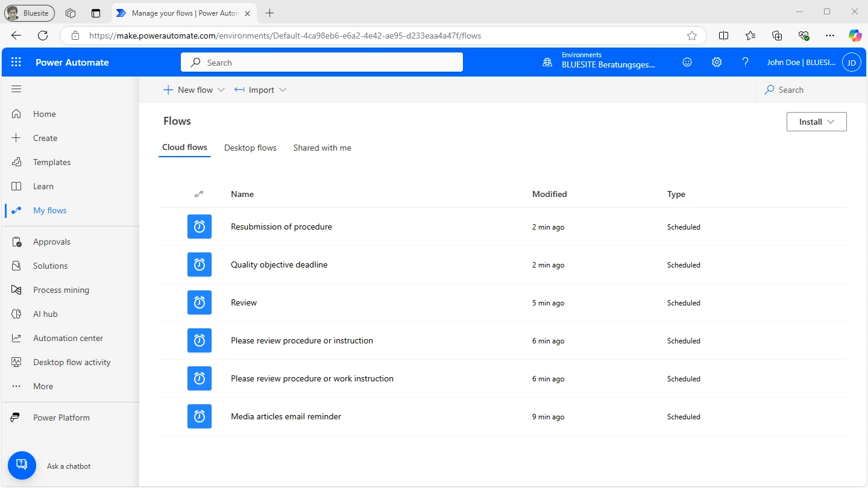
Task: Collapse the left navigation hamburger menu
Action: [x=16, y=89]
